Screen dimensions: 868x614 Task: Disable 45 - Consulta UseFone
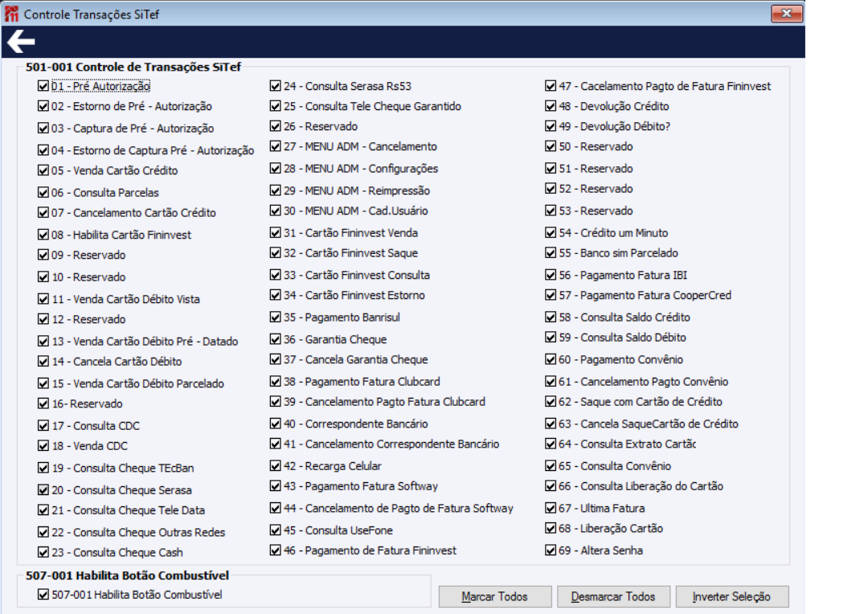(275, 530)
